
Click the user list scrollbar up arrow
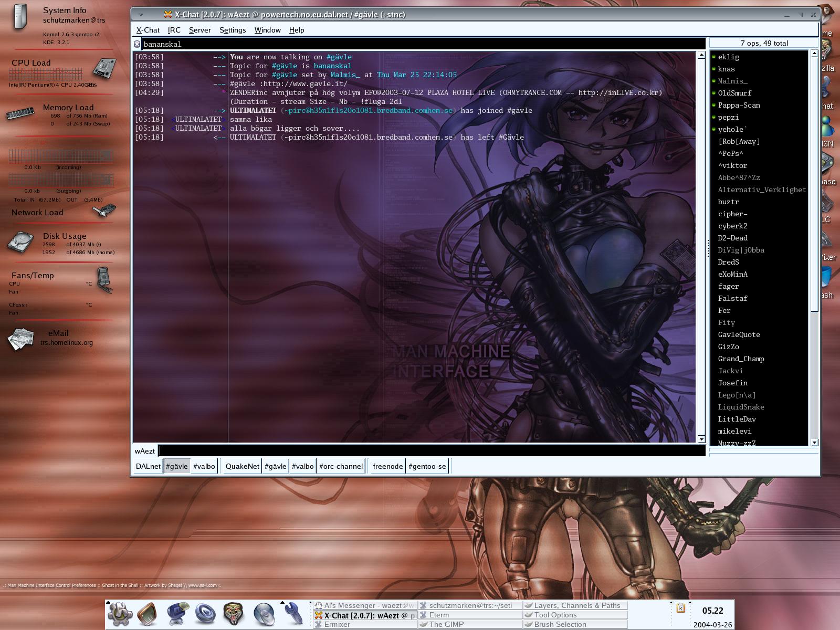[814, 54]
